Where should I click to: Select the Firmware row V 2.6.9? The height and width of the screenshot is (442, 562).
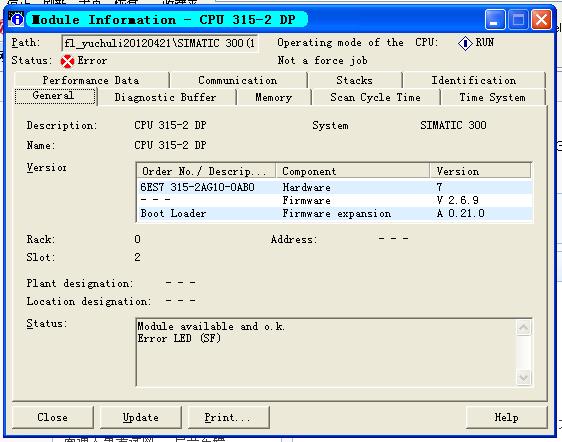334,200
